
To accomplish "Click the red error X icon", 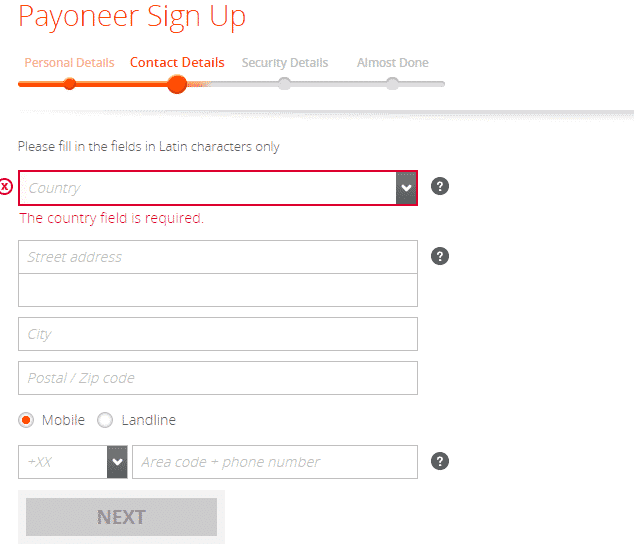I will 6,186.
